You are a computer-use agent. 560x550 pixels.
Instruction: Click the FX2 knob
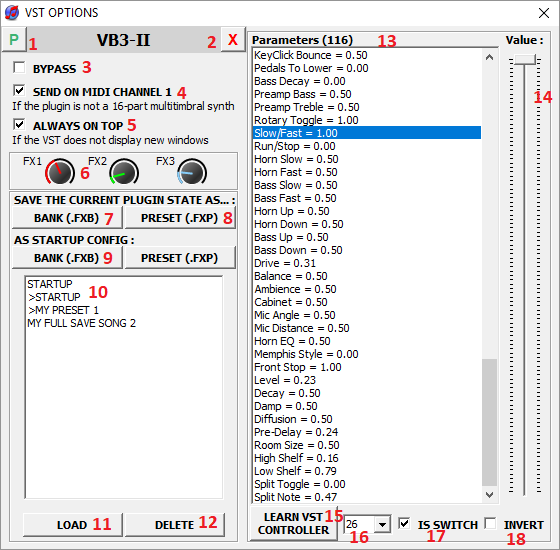pos(124,172)
